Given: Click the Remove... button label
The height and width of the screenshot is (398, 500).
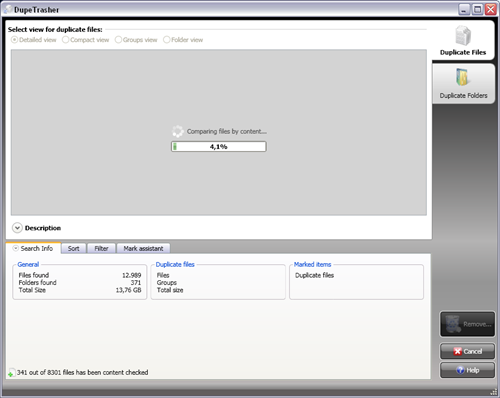Looking at the screenshot, I should tap(477, 324).
